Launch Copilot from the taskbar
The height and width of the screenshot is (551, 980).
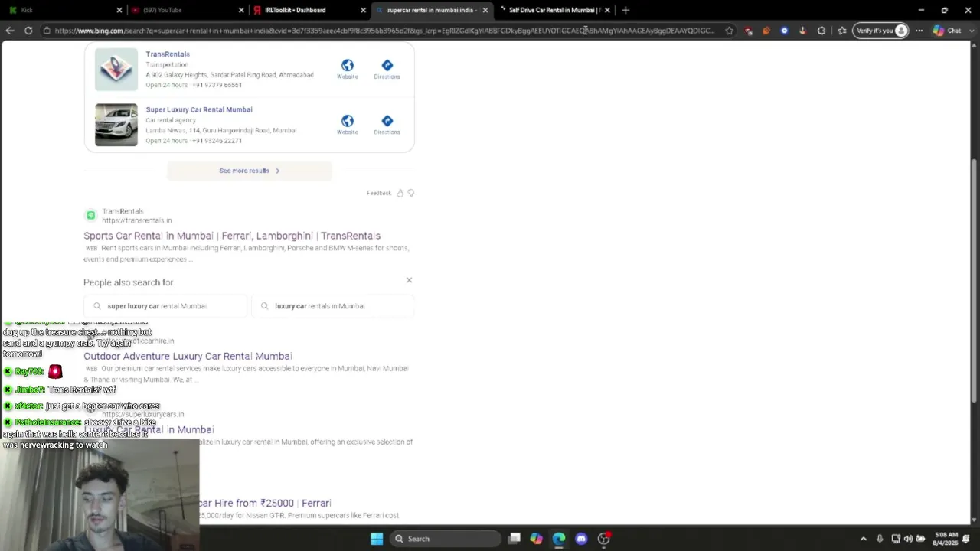click(536, 539)
